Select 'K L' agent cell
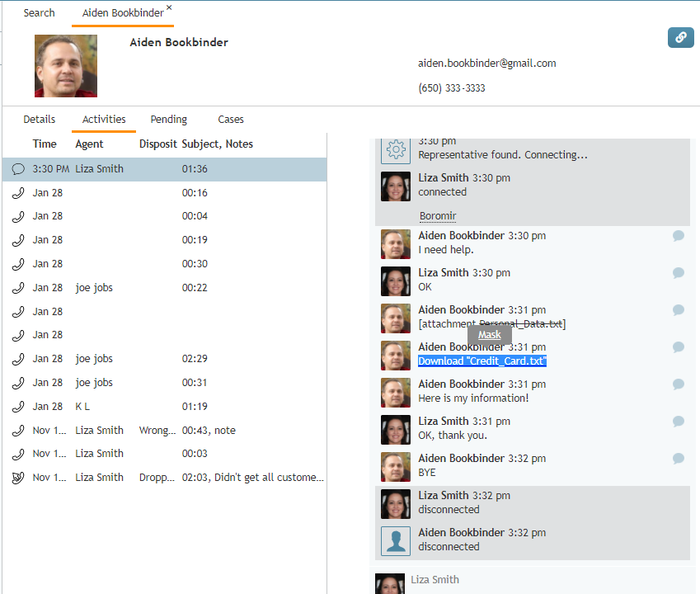This screenshot has height=594, width=700. (x=82, y=407)
